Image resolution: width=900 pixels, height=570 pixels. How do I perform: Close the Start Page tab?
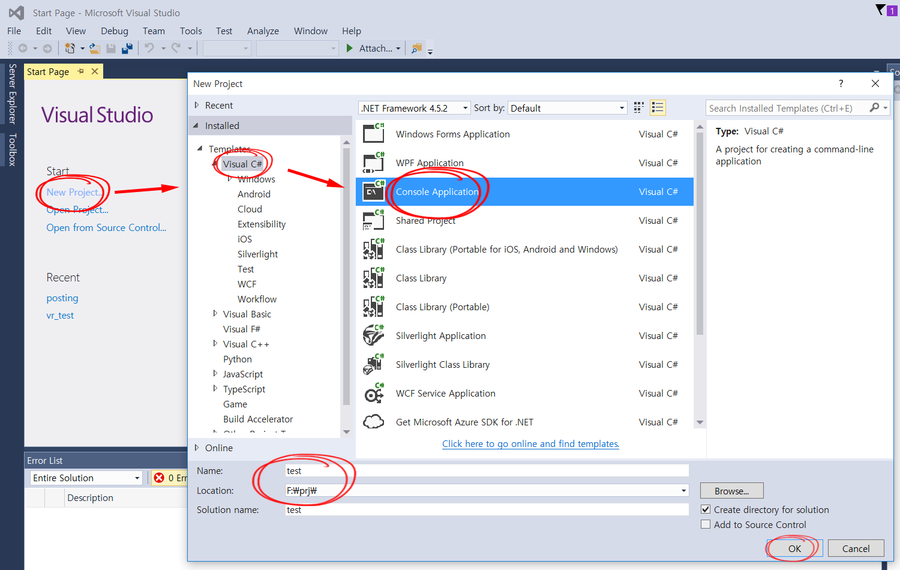(95, 71)
